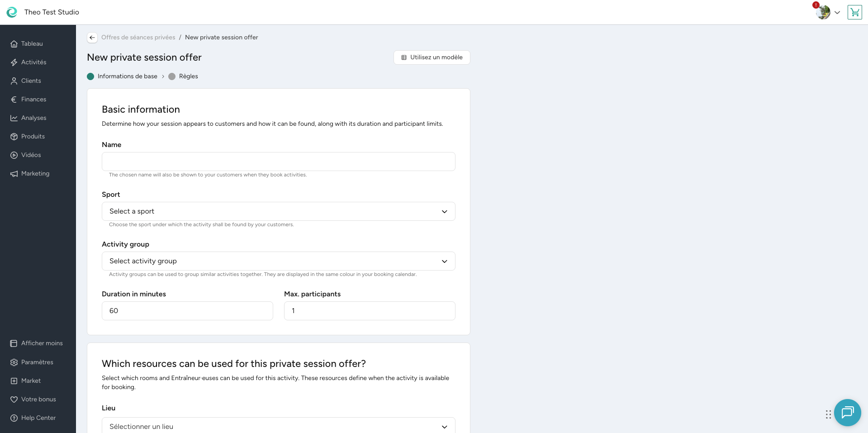
Task: Focus the Duration in minutes field
Action: [x=187, y=311]
